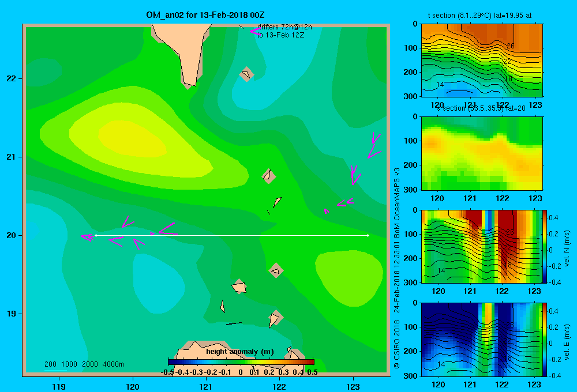
Task: Click the yellow high-anomaly eddy core on map
Action: pos(133,139)
